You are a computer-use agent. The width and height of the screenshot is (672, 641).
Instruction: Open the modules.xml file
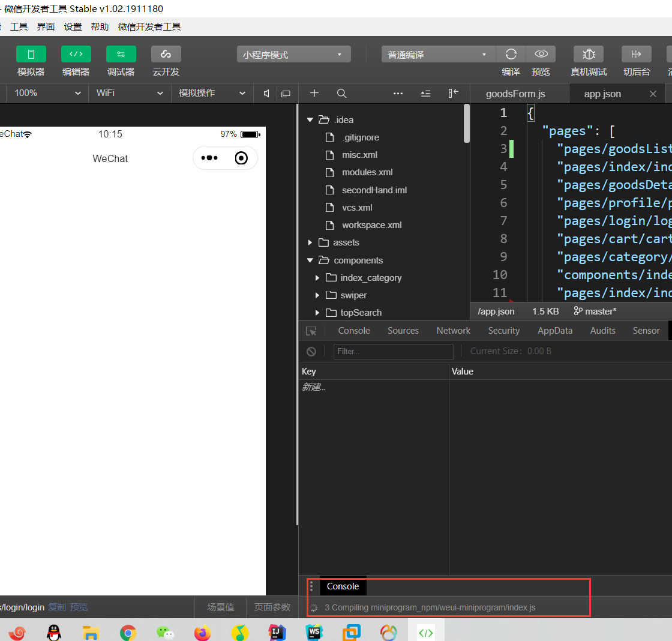367,172
